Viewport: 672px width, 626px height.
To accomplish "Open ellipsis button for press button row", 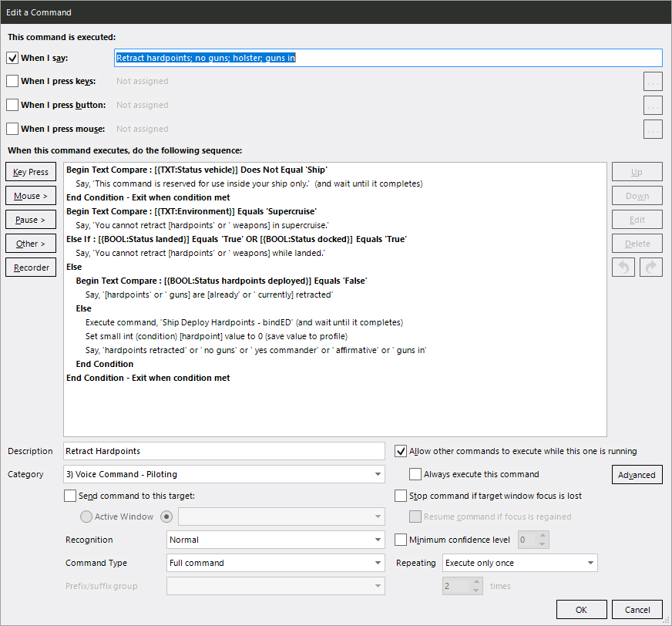I will (653, 106).
